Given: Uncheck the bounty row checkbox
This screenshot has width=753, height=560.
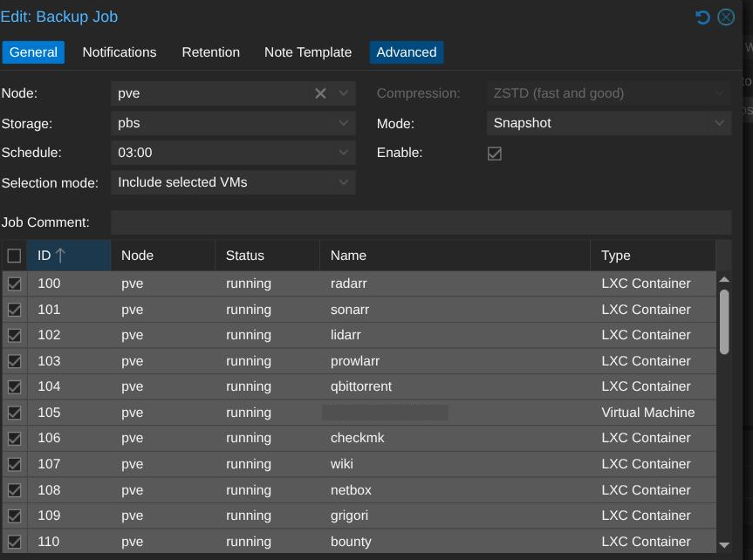Looking at the screenshot, I should pos(15,542).
